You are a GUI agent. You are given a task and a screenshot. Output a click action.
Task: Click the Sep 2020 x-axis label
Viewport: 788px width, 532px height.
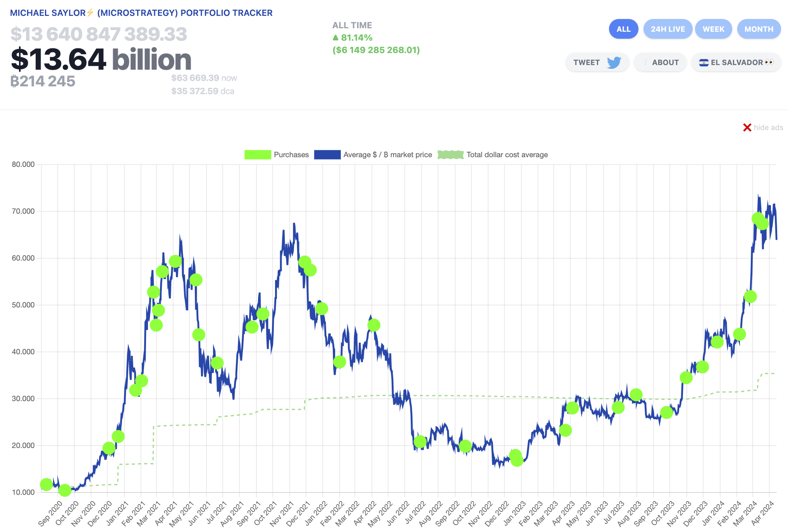click(50, 513)
